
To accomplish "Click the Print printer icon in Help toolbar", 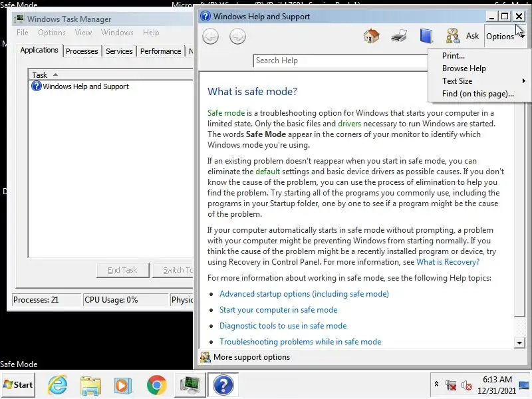I will coord(399,36).
